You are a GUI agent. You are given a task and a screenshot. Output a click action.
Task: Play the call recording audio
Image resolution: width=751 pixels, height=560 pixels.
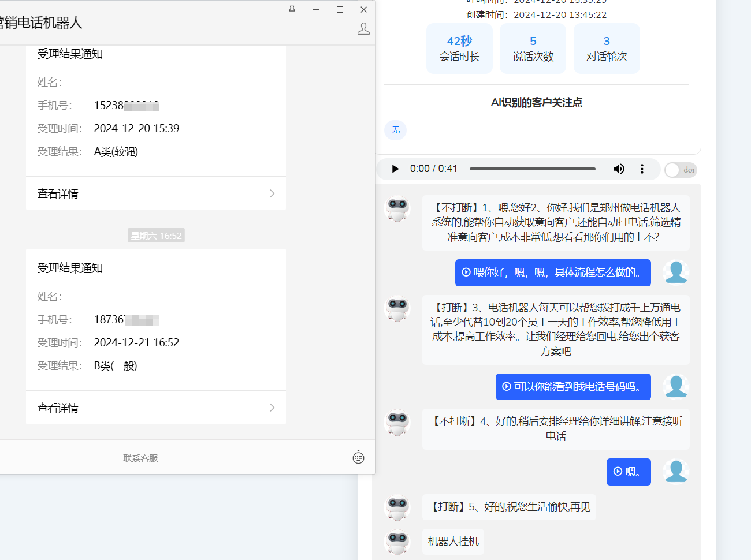(x=395, y=169)
